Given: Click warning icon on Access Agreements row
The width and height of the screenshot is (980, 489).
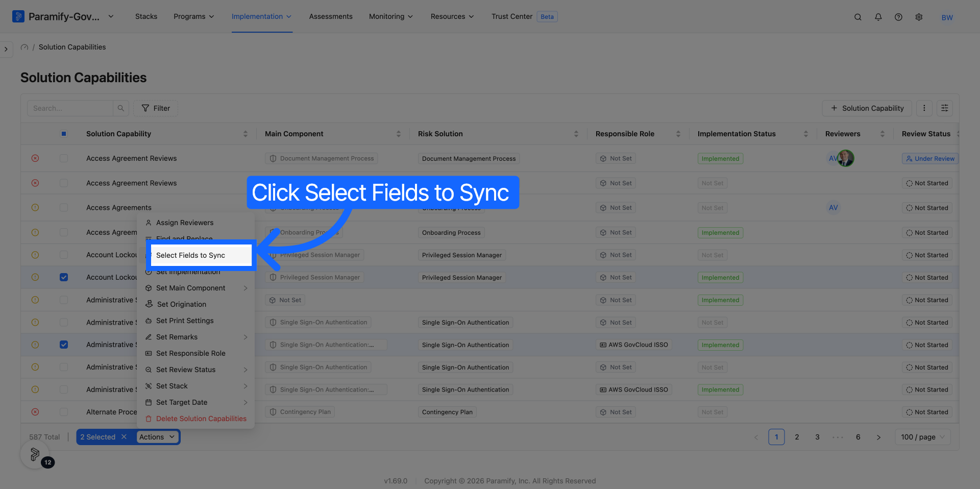Looking at the screenshot, I should [35, 208].
